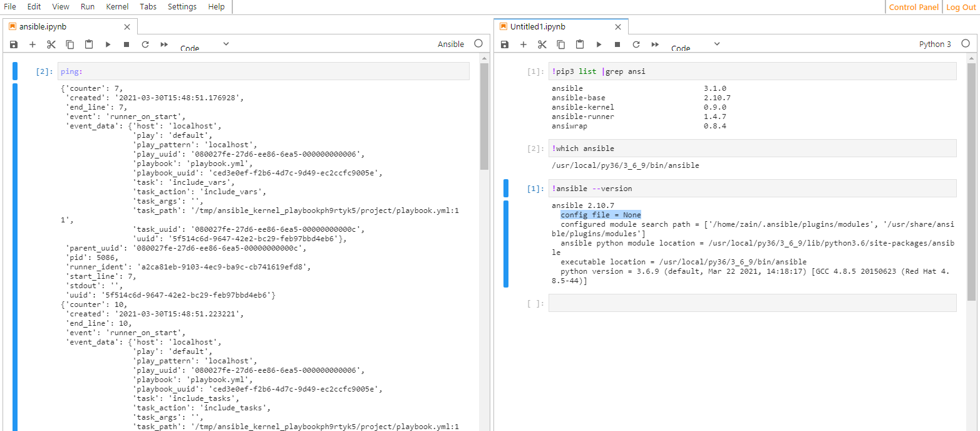Open the cell type dropdown in ansible.ipynb
This screenshot has height=431, width=980.
(x=207, y=45)
